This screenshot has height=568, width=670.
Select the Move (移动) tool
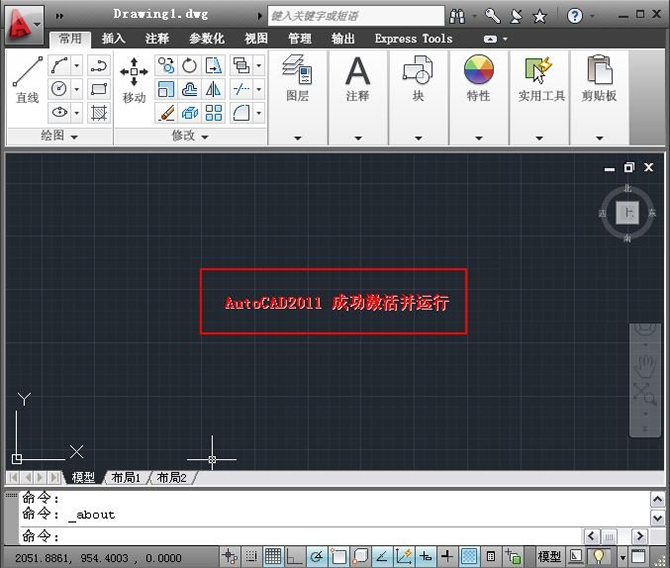pos(134,80)
